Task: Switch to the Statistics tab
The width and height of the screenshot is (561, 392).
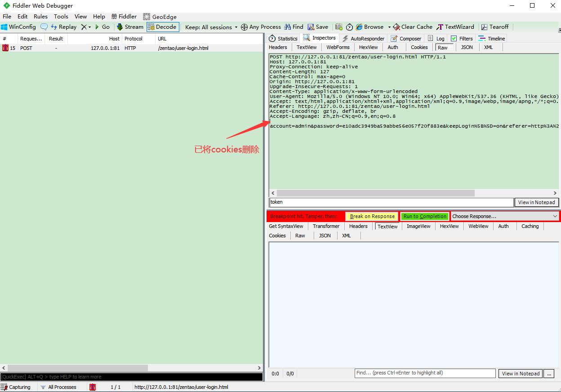Action: pyautogui.click(x=283, y=39)
